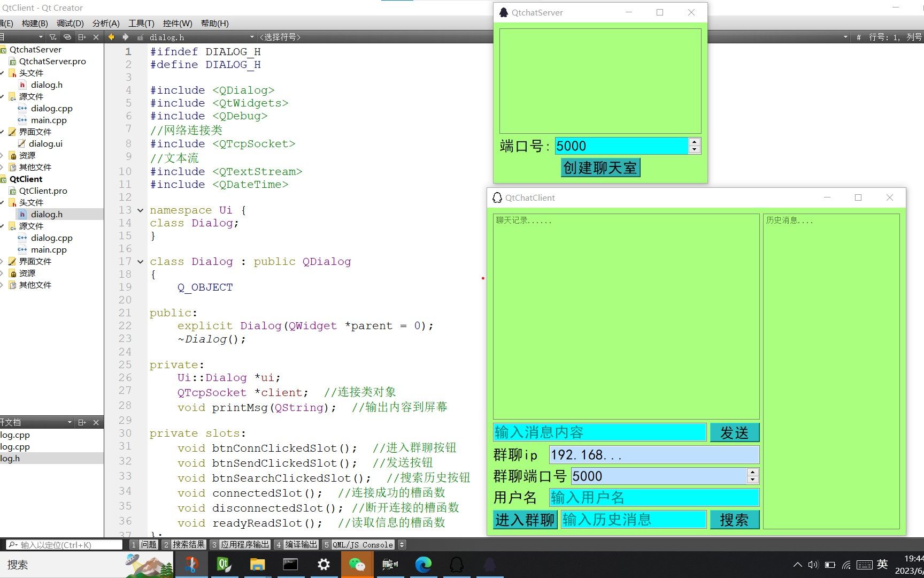Decrease the server 端口号 spinbox value

click(x=694, y=150)
